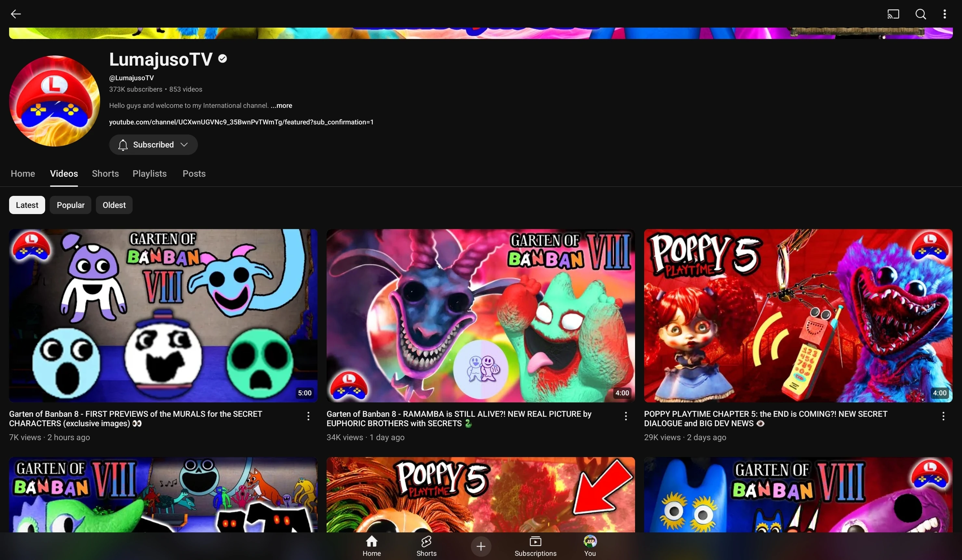Open YouTube search
Viewport: 962px width, 560px height.
point(921,14)
